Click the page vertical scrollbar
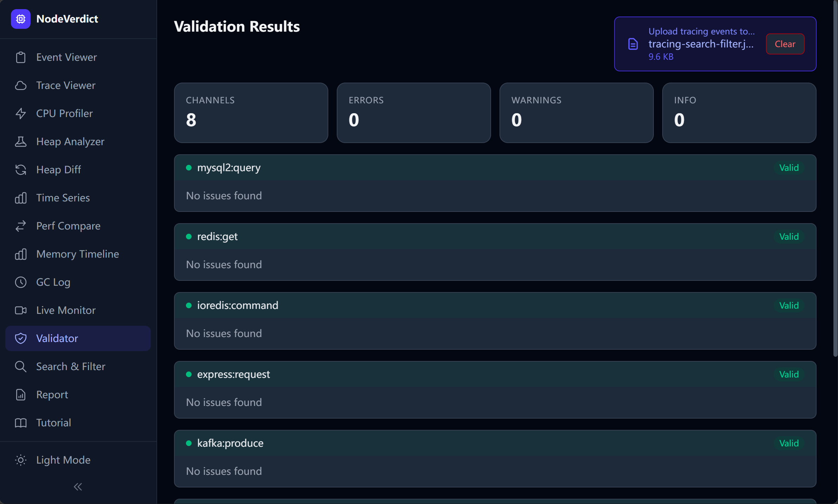This screenshot has width=838, height=504. 835,179
